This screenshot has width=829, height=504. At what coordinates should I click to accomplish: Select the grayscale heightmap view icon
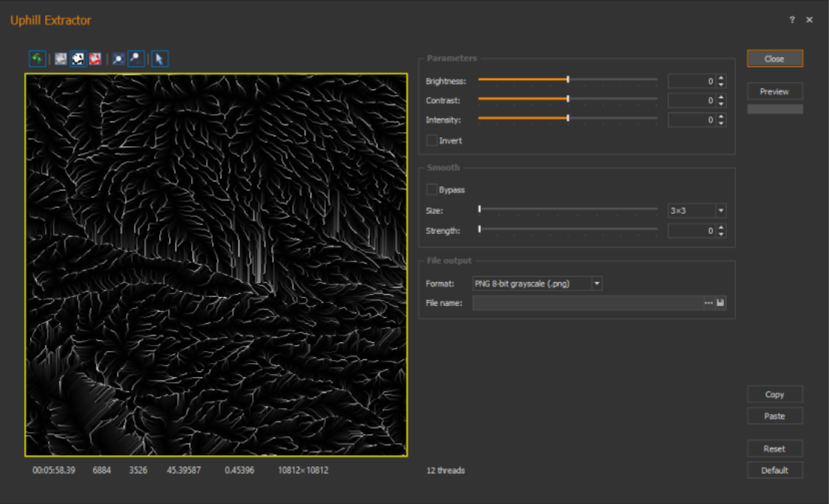(x=61, y=58)
